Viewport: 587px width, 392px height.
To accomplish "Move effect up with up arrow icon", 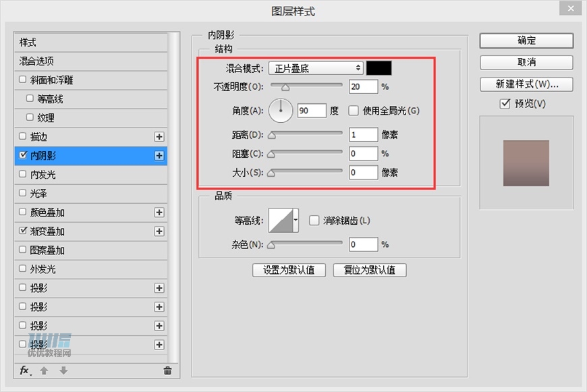I will point(44,370).
